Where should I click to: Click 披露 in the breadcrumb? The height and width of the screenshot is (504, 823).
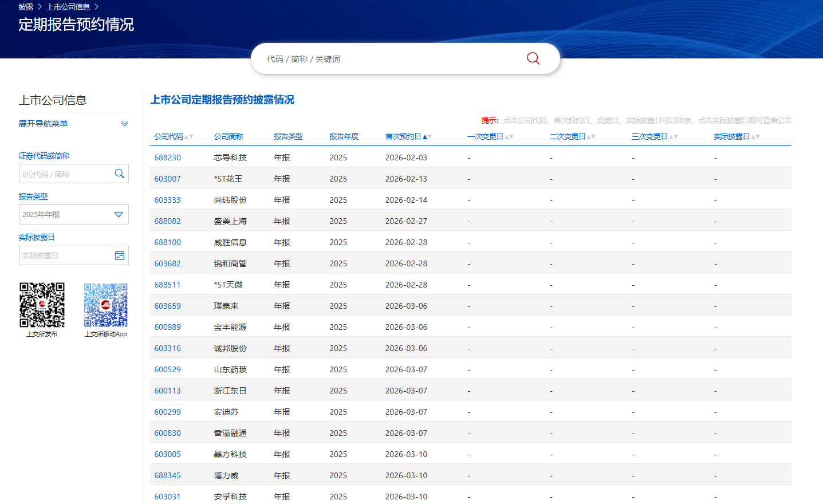(x=26, y=7)
